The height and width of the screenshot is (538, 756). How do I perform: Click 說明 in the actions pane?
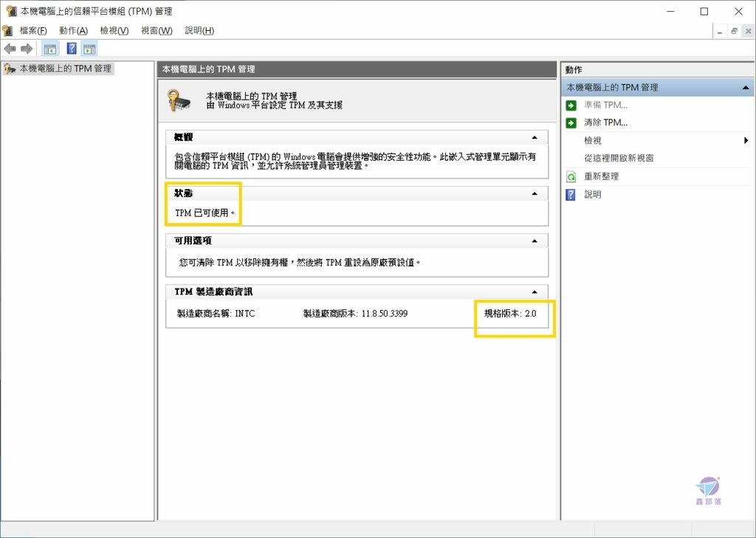tap(593, 195)
